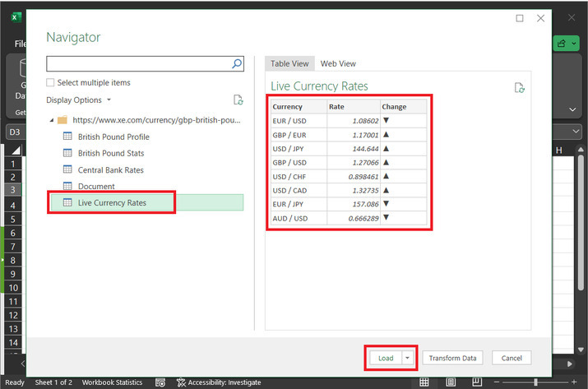Click the EUR / USD currency cell
The image size is (588, 389).
299,121
